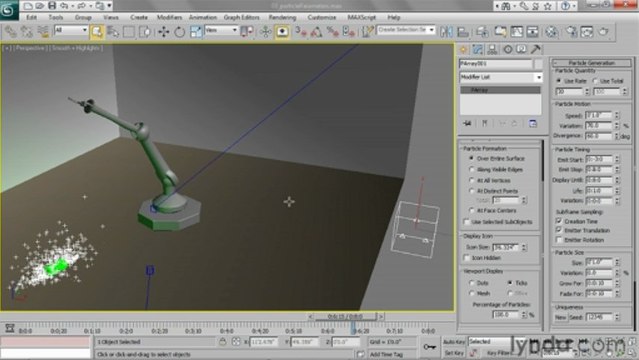Toggle Select and Manipulate tool
Image resolution: width=639 pixels, height=360 pixels.
[x=266, y=31]
